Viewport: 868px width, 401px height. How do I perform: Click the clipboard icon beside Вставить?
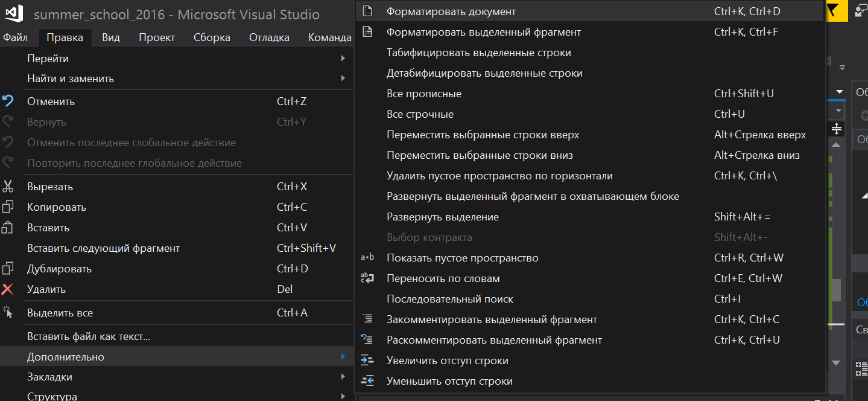pyautogui.click(x=8, y=228)
